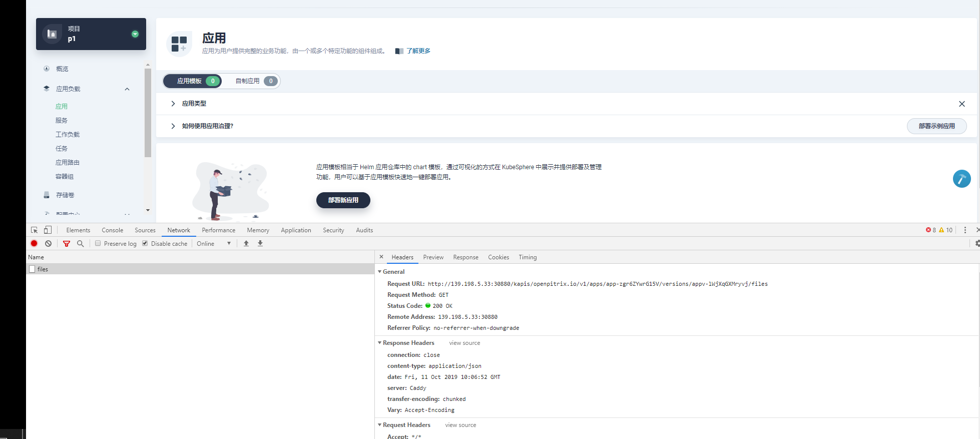Click the 概览 sidebar icon
This screenshot has height=439, width=980.
(x=47, y=69)
